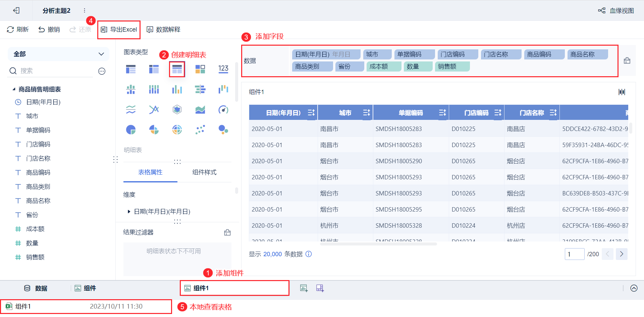Image resolution: width=644 pixels, height=317 pixels.
Task: Switch to the 数据 bottom tab
Action: coord(36,288)
